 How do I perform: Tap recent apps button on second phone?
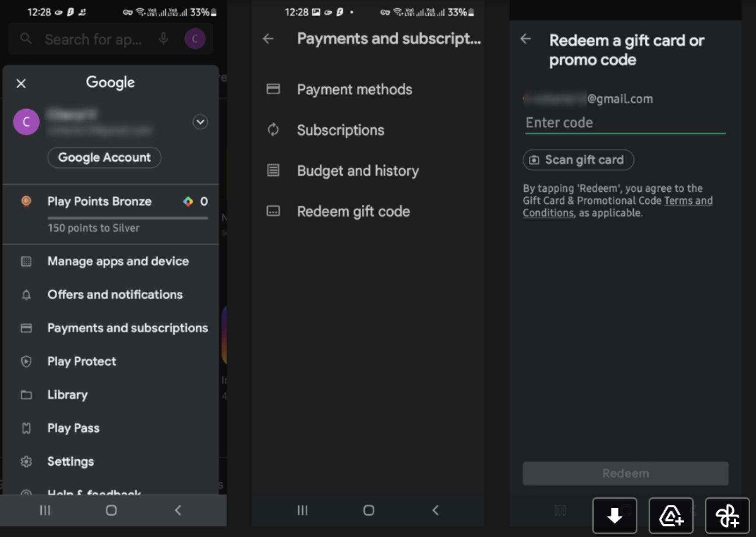303,510
